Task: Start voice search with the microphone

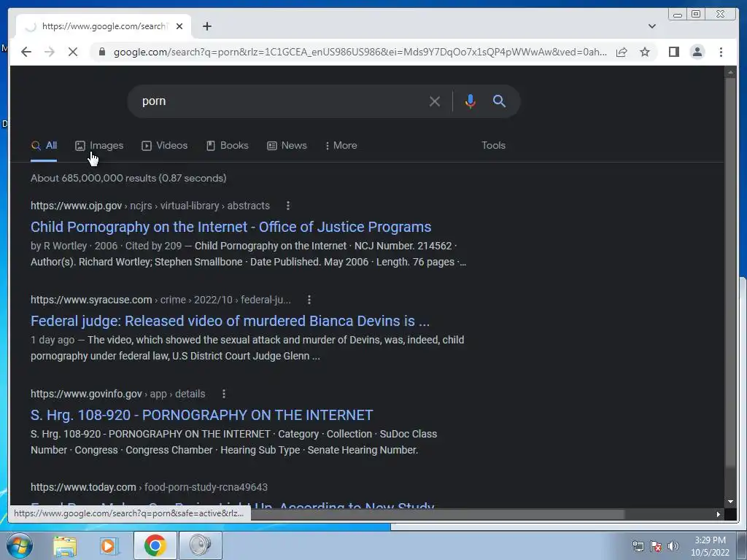Action: point(470,101)
